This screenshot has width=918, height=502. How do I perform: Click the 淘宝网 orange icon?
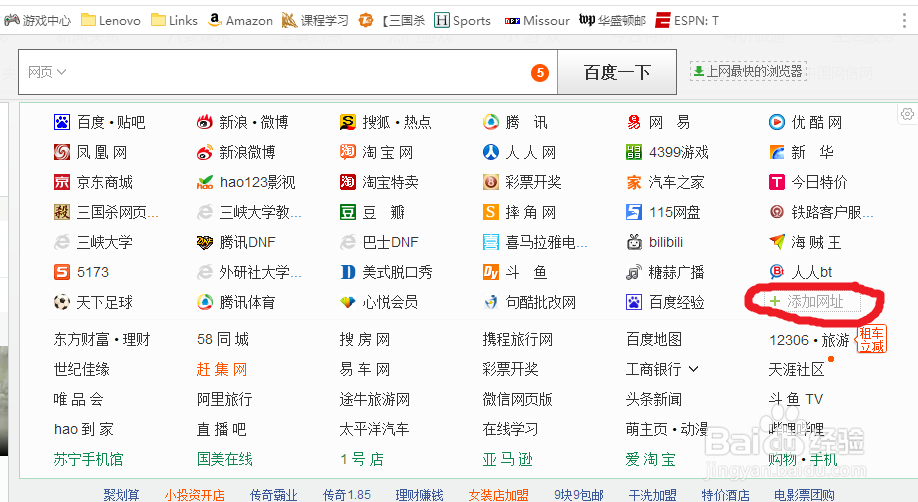tap(348, 152)
